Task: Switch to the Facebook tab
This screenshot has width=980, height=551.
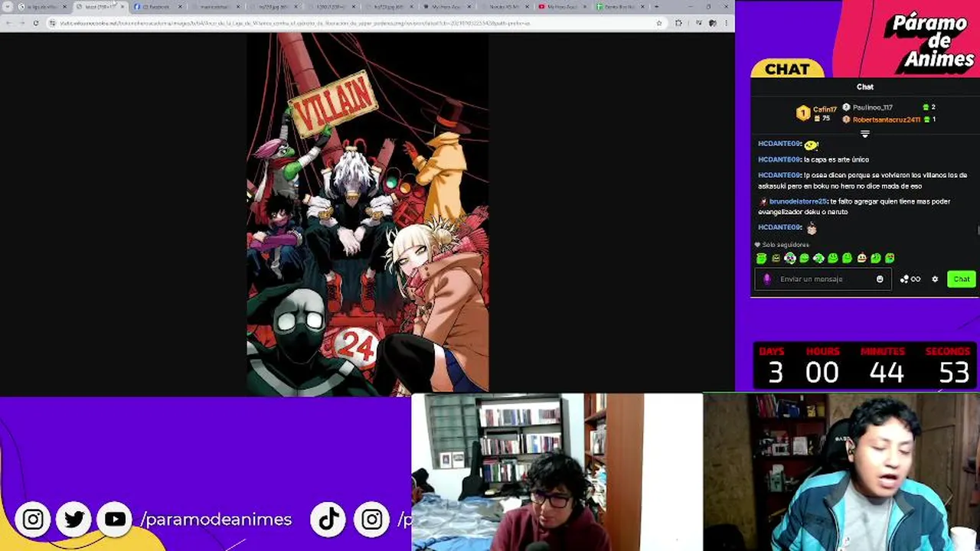Action: pyautogui.click(x=156, y=7)
